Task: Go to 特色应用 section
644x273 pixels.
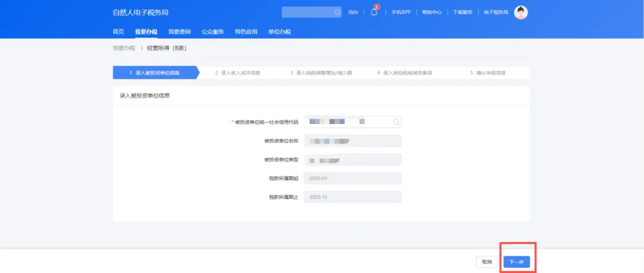Action: pyautogui.click(x=246, y=32)
